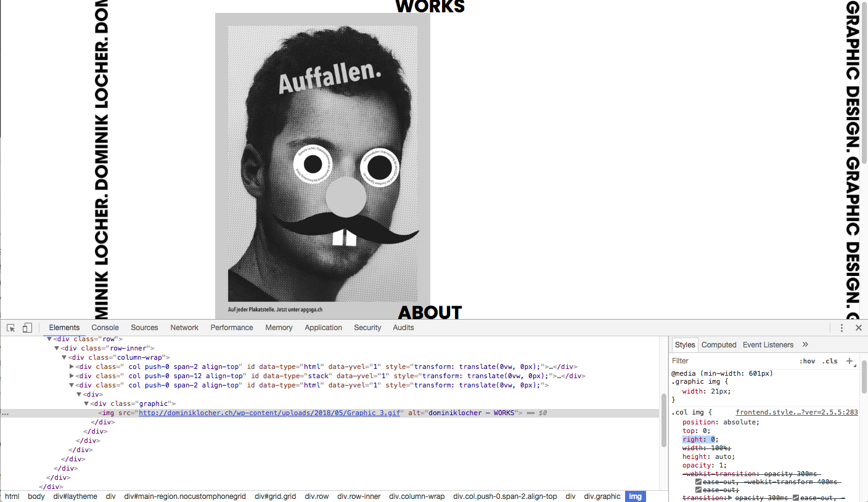The width and height of the screenshot is (868, 502).
Task: Activate the inspect element picker icon
Action: point(11,328)
